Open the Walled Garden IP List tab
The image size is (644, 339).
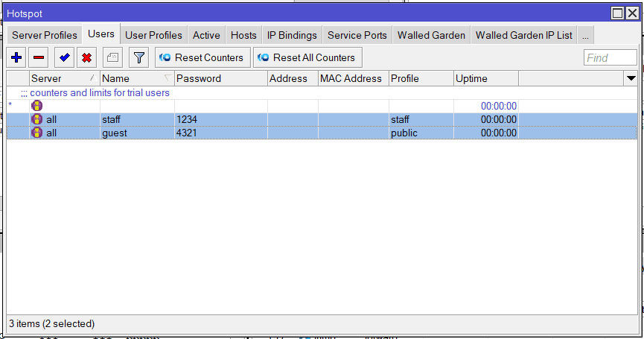point(523,35)
